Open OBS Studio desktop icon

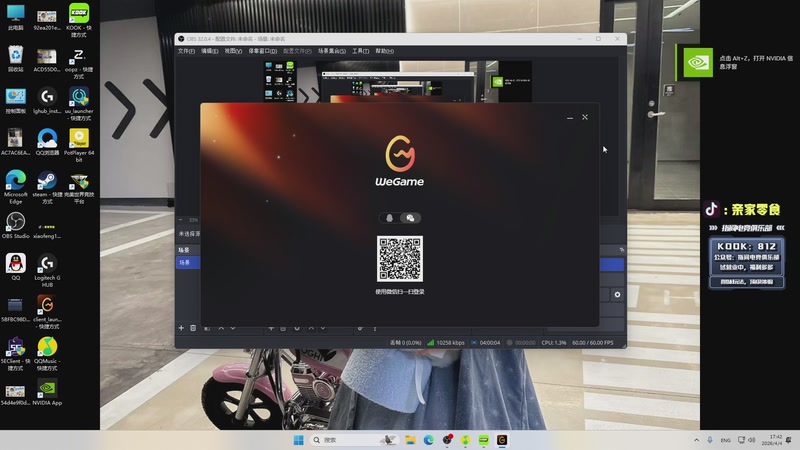coord(15,226)
